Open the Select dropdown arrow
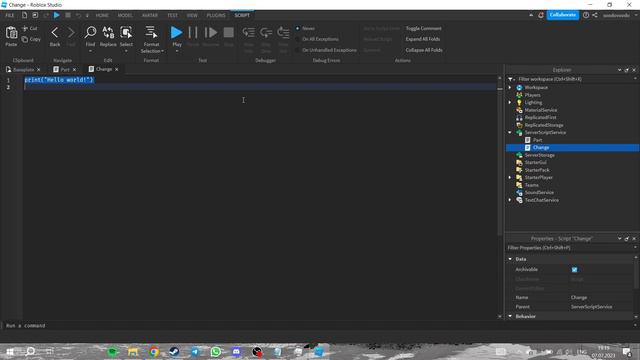The height and width of the screenshot is (360, 640). 126,51
